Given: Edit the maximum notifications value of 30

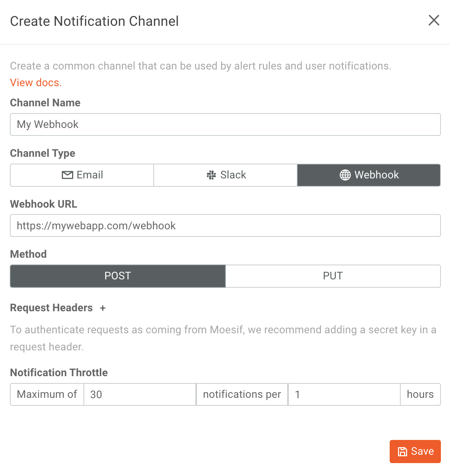Looking at the screenshot, I should pos(139,394).
